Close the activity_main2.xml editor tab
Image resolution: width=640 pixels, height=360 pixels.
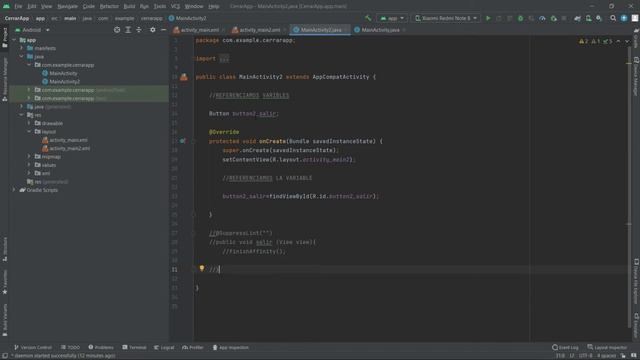[285, 30]
